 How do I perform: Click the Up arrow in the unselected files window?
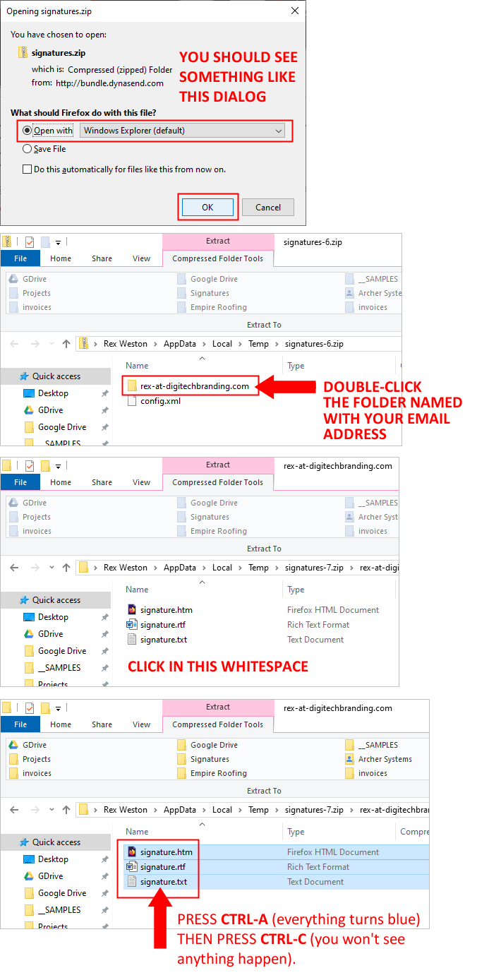point(66,568)
